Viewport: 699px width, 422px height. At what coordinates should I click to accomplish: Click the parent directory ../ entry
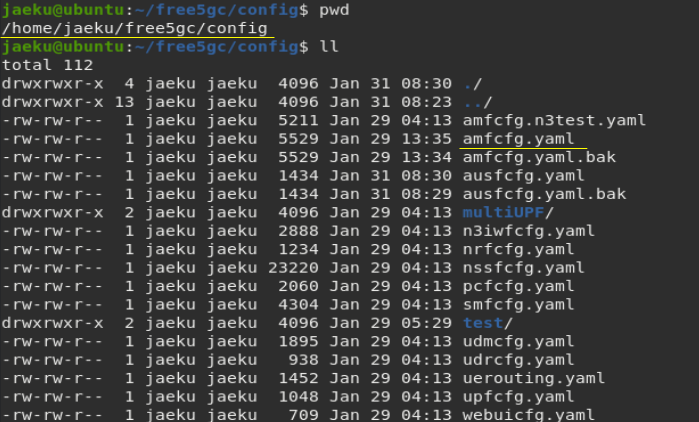(x=477, y=102)
